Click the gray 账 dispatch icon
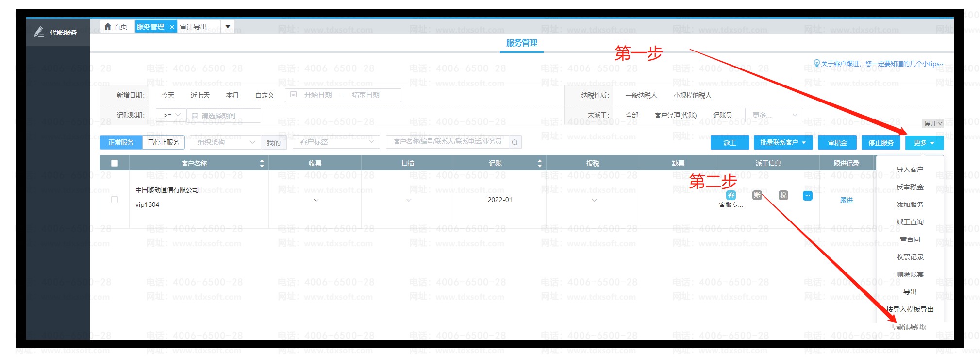Screen dimensions: 980x357 pyautogui.click(x=757, y=195)
